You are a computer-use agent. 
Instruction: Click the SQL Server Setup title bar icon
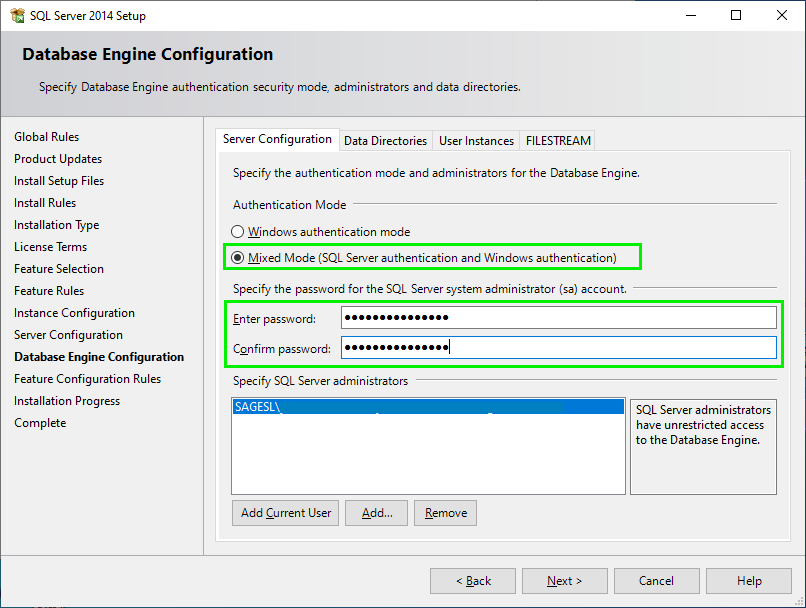(16, 15)
